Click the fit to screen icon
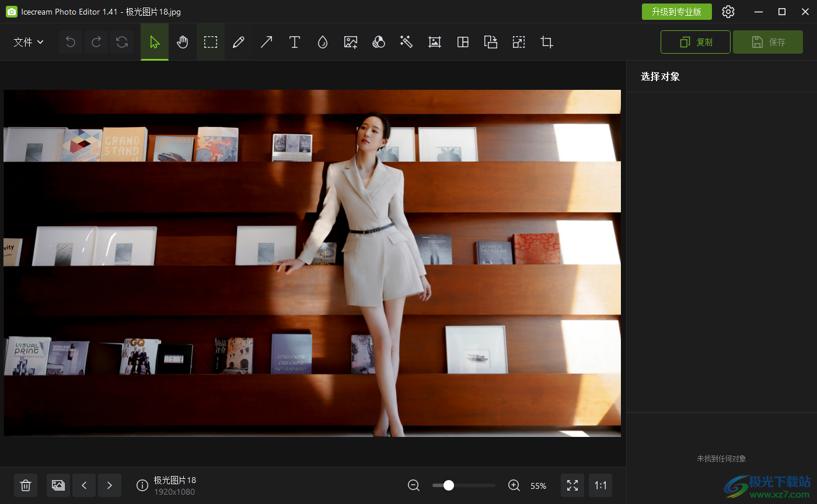This screenshot has height=504, width=817. coord(572,485)
